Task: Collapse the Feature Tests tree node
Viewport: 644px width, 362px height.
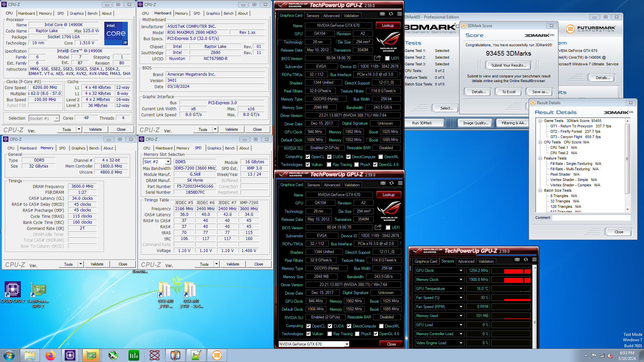Action: point(540,159)
